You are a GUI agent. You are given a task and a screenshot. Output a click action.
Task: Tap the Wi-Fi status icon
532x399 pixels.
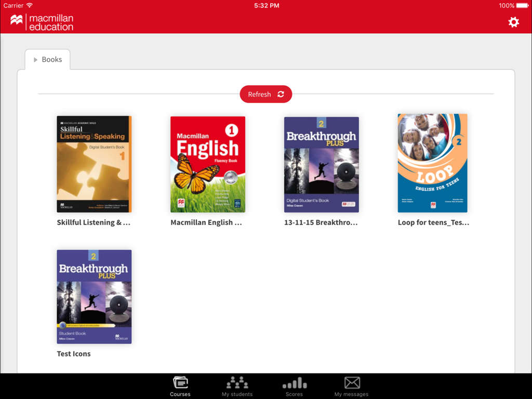click(28, 6)
